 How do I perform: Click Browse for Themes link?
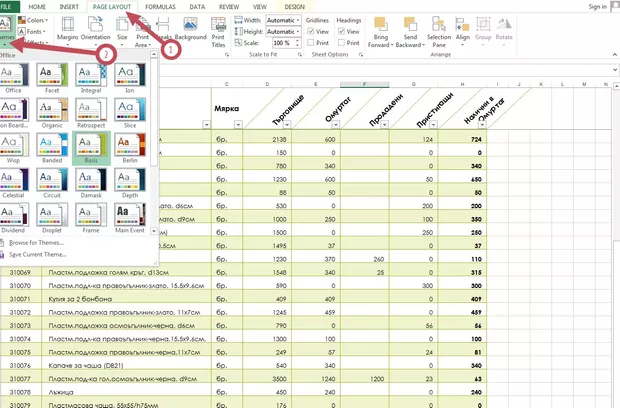[36, 242]
